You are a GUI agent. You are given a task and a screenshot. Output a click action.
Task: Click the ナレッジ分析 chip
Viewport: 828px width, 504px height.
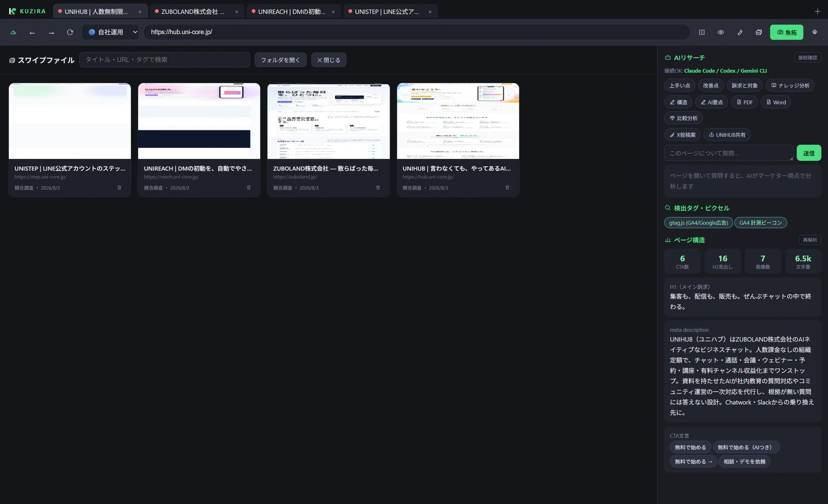pos(790,85)
